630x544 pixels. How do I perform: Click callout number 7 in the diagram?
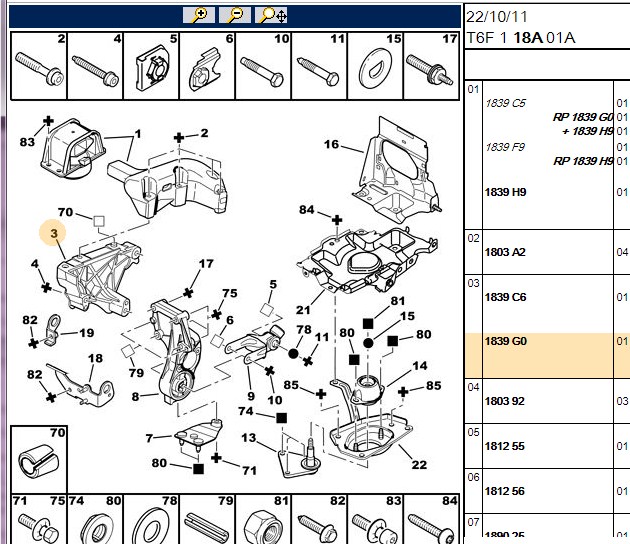pos(149,438)
